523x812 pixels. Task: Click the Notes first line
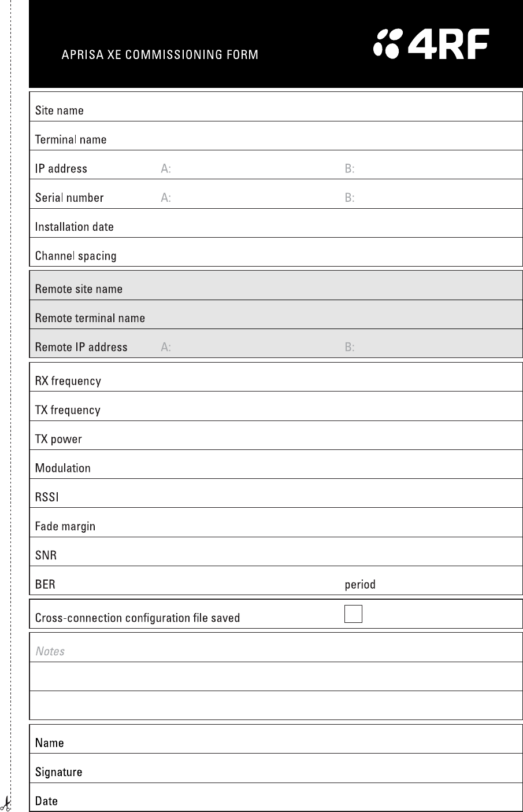coord(276,648)
